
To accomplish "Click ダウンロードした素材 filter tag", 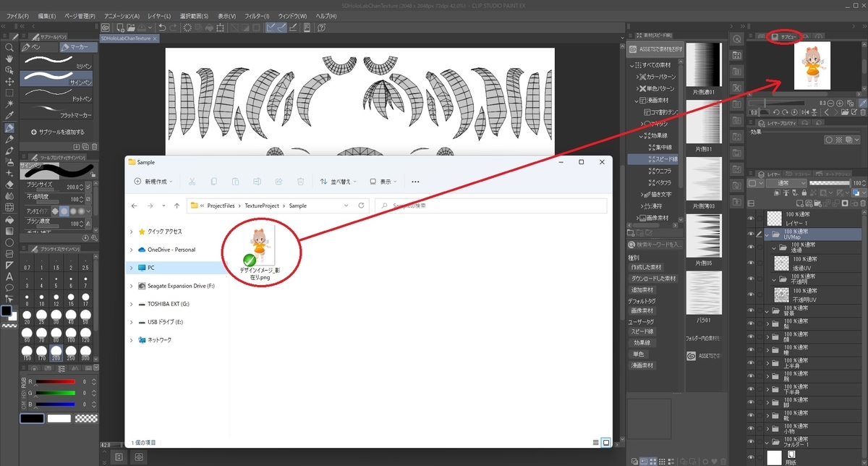I will pos(653,279).
